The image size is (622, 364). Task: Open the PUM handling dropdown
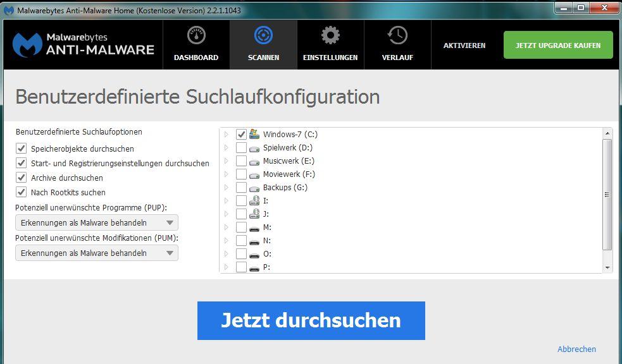[x=97, y=253]
